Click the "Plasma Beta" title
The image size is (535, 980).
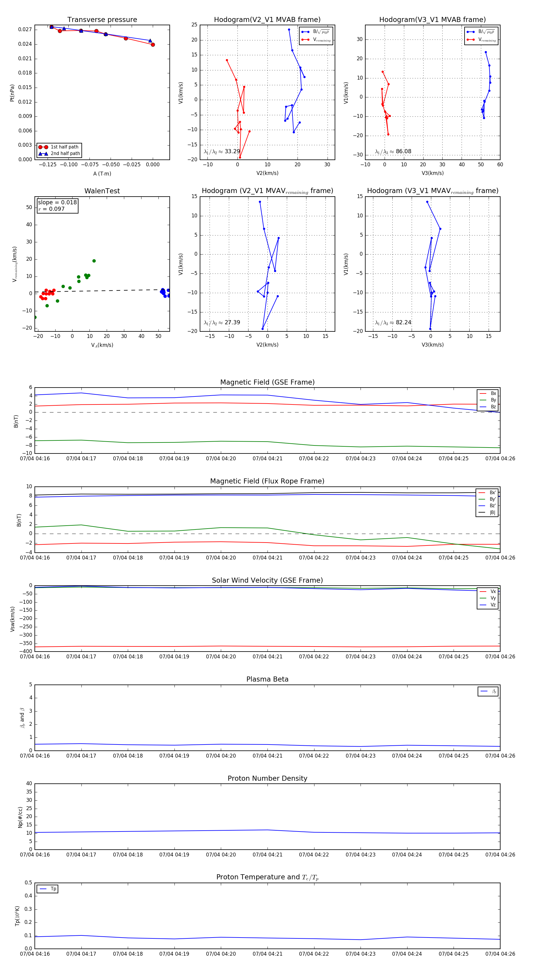tap(267, 679)
